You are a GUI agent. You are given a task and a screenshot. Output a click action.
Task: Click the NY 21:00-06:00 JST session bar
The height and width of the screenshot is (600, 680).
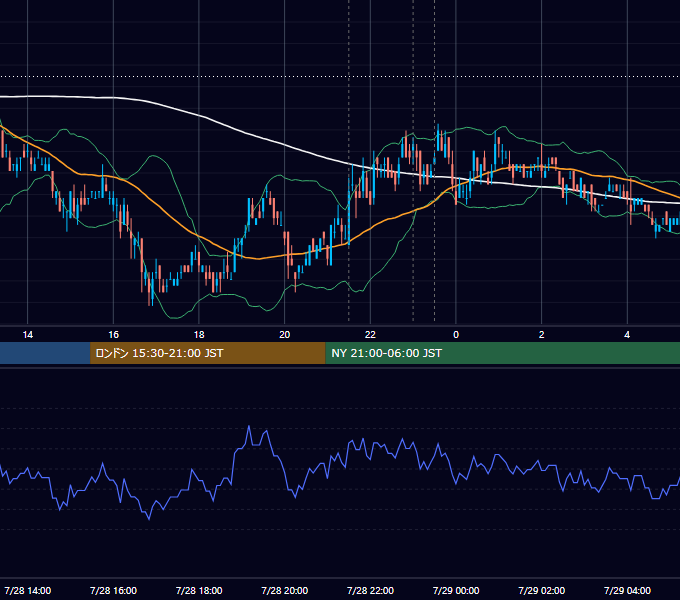pyautogui.click(x=503, y=353)
